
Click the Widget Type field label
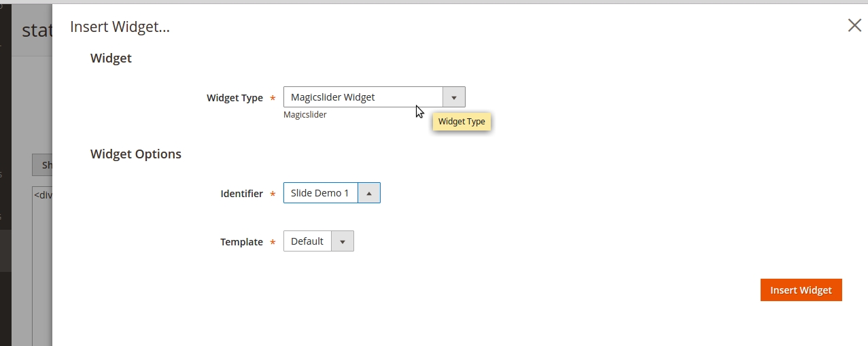tap(235, 98)
